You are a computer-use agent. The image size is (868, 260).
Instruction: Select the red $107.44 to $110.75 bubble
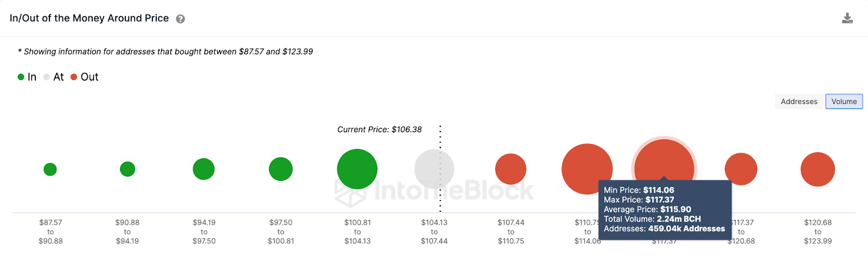(x=510, y=169)
